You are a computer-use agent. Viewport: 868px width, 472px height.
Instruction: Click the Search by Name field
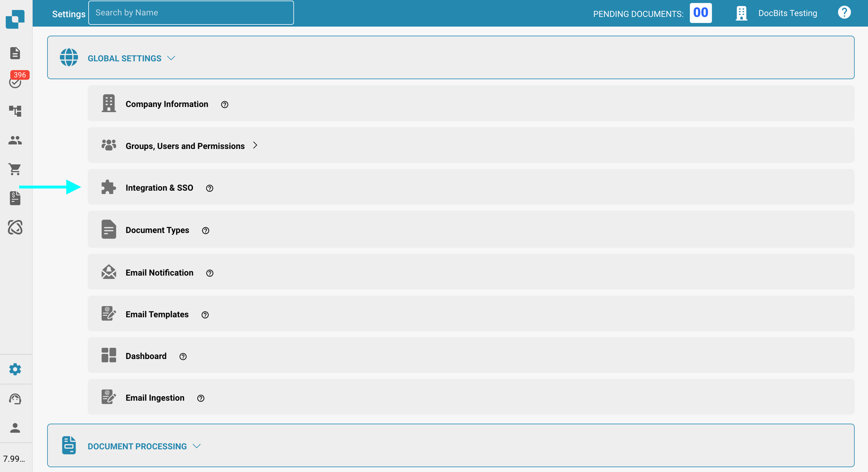click(191, 13)
